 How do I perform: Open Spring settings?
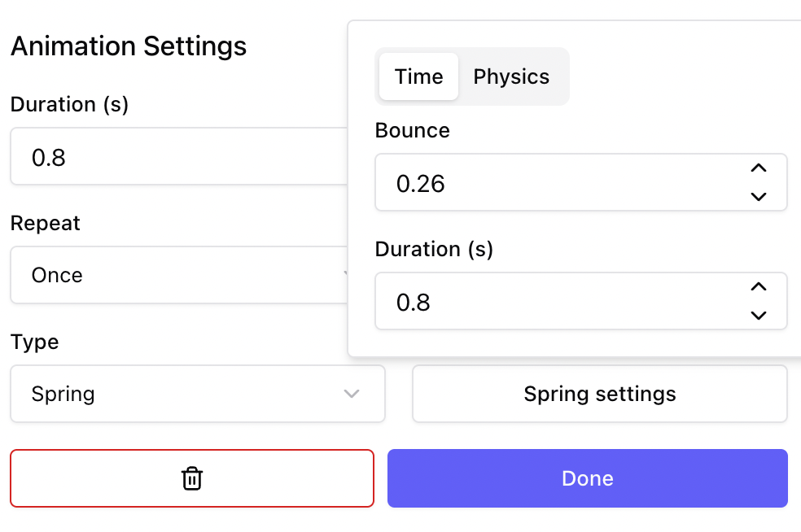point(600,394)
